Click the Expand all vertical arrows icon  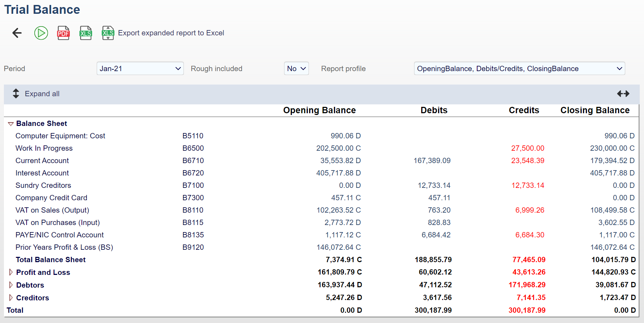point(16,94)
